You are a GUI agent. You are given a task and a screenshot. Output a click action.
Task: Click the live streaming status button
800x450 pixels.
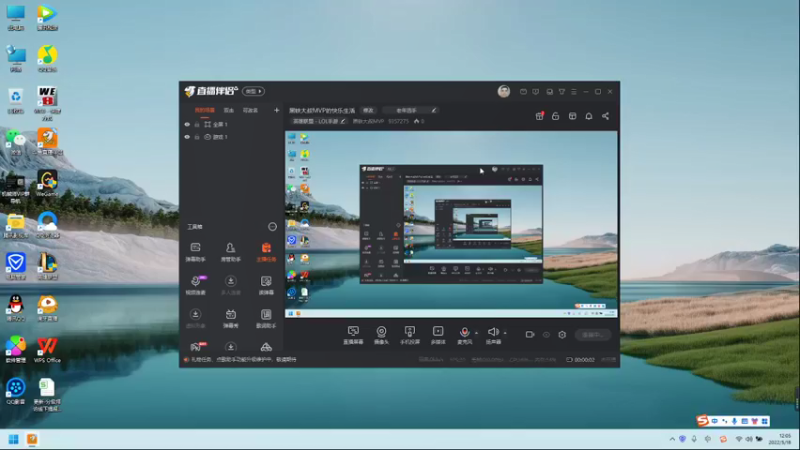pos(592,335)
